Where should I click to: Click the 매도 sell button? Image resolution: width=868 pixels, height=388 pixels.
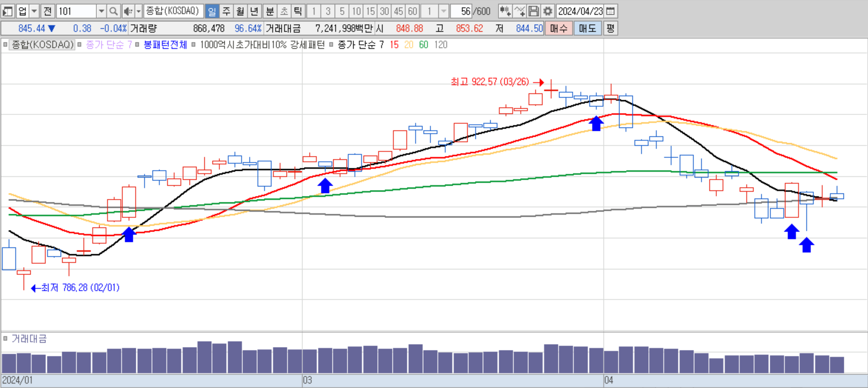[588, 29]
